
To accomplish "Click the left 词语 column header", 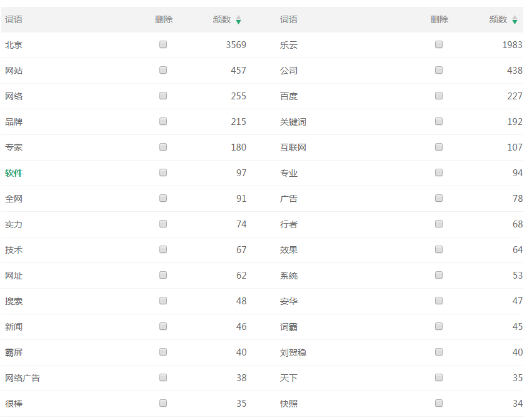I will click(14, 20).
